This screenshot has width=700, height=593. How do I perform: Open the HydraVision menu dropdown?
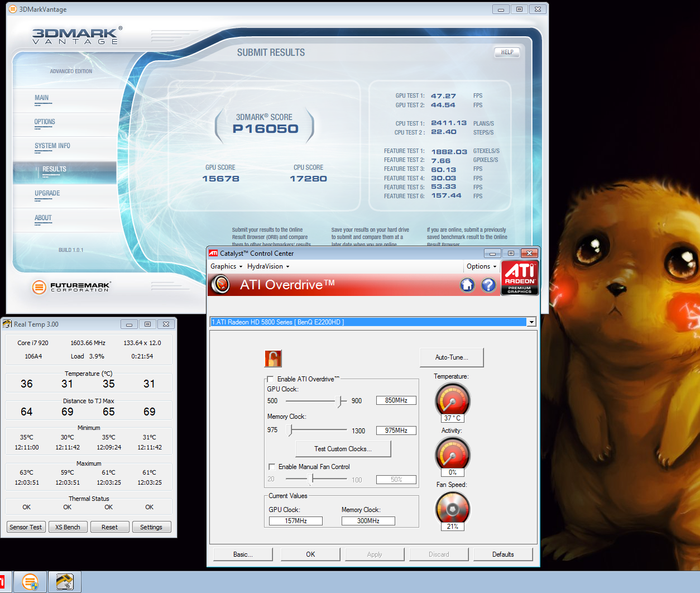click(268, 266)
